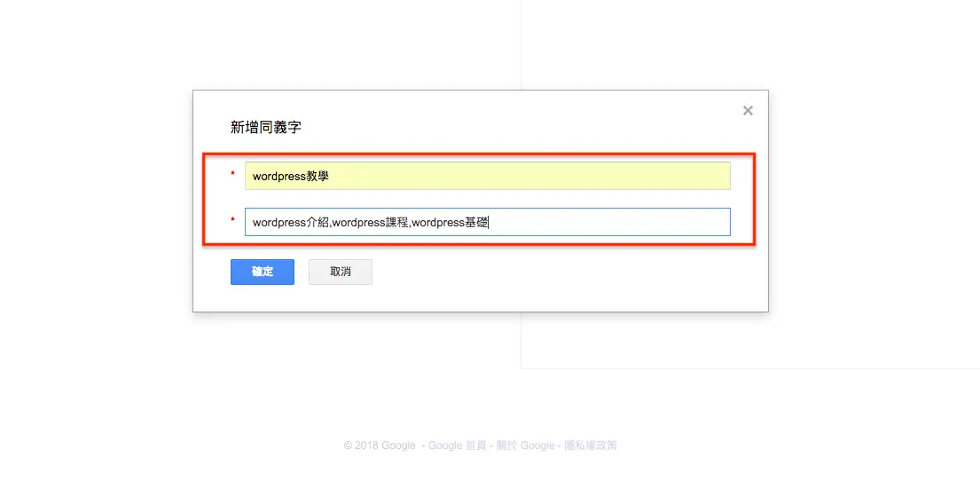Open the 關於 Google footer link
Viewport: 980px width, 482px height.
[x=525, y=446]
